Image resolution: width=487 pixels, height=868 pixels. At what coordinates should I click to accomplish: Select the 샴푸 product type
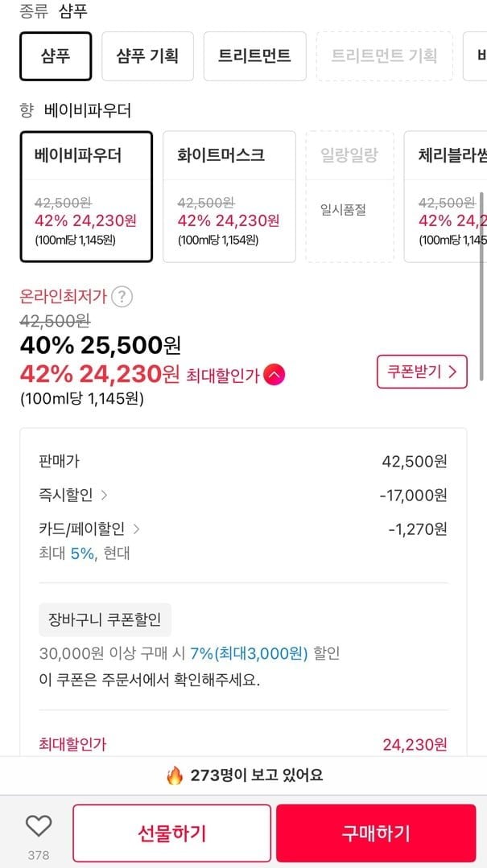click(x=56, y=56)
